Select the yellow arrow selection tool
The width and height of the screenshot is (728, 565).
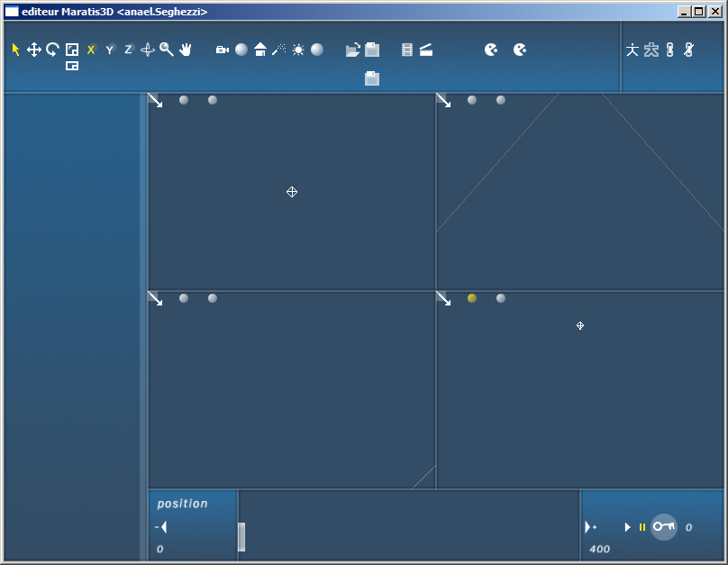(16, 50)
